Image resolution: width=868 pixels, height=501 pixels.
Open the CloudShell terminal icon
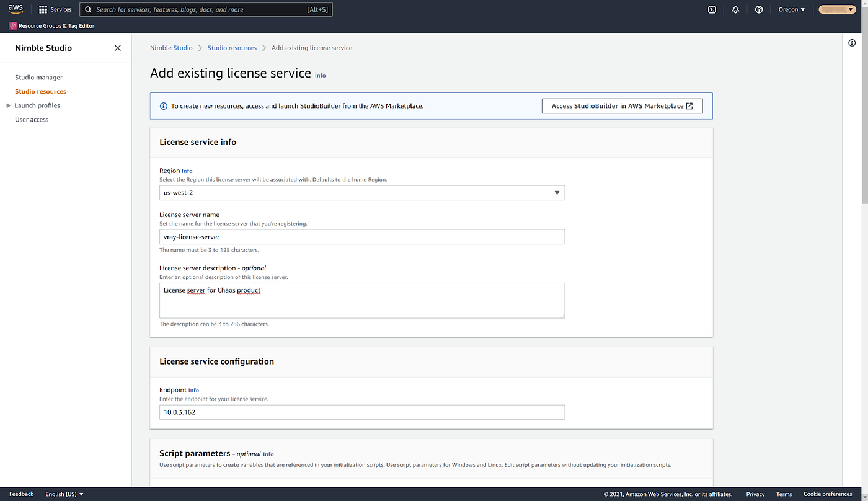coord(712,9)
